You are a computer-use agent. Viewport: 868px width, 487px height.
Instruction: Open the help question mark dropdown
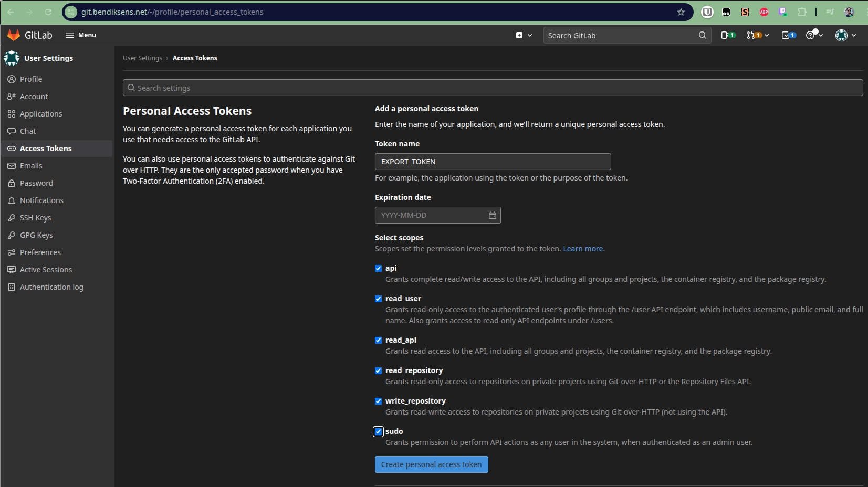814,35
